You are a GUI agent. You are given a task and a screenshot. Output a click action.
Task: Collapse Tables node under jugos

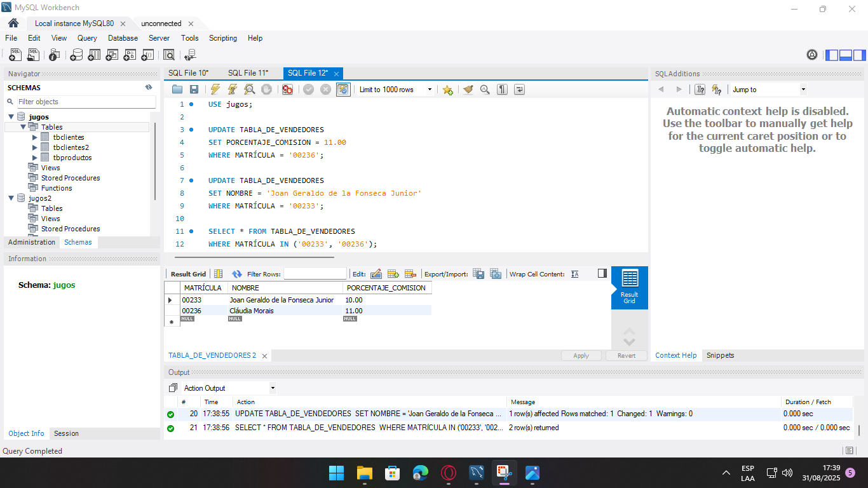click(23, 127)
